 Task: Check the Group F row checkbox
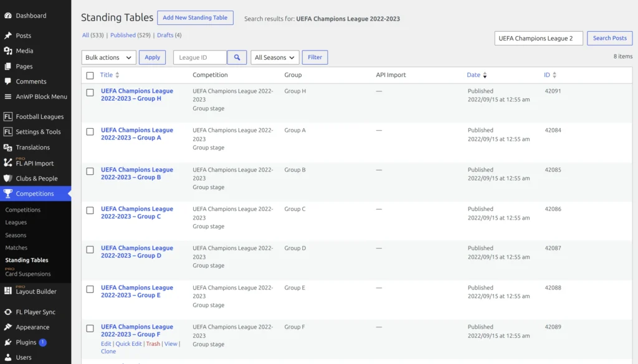click(90, 329)
